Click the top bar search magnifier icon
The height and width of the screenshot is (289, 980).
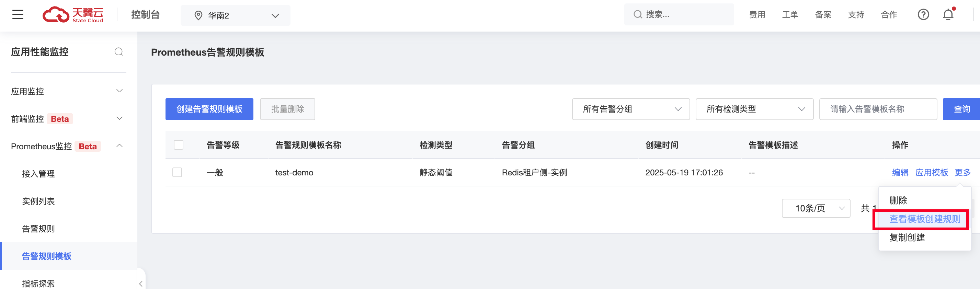(638, 14)
